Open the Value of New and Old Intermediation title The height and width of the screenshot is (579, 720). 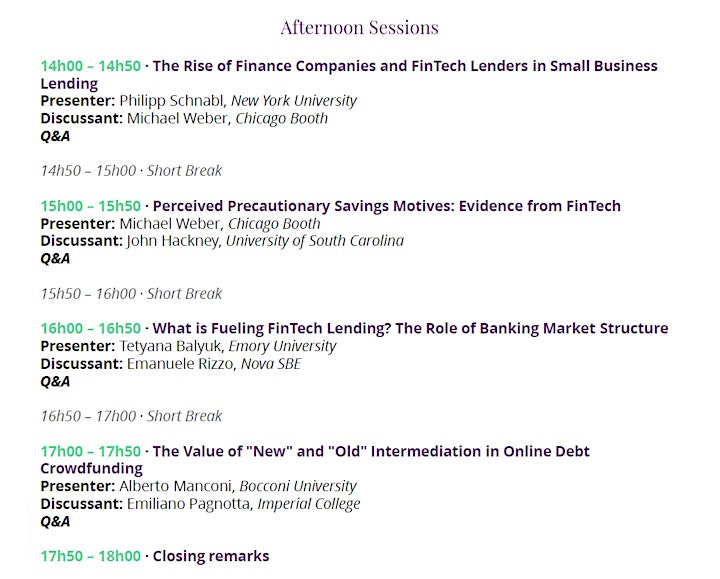(315, 460)
